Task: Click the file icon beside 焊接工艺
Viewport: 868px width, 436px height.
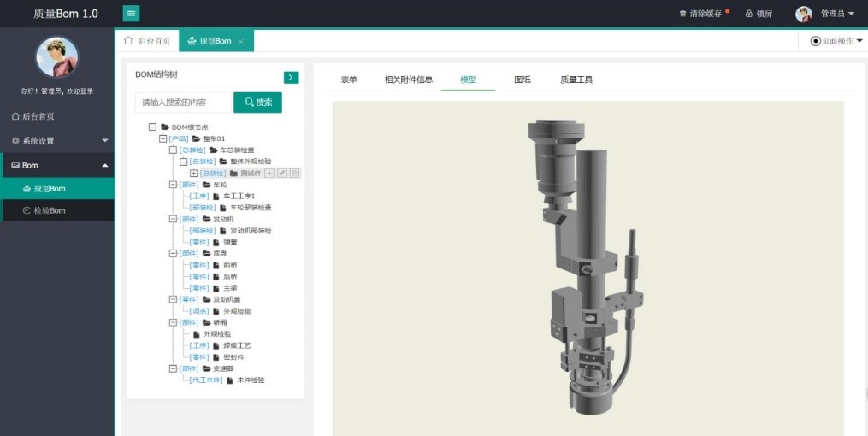Action: click(216, 346)
